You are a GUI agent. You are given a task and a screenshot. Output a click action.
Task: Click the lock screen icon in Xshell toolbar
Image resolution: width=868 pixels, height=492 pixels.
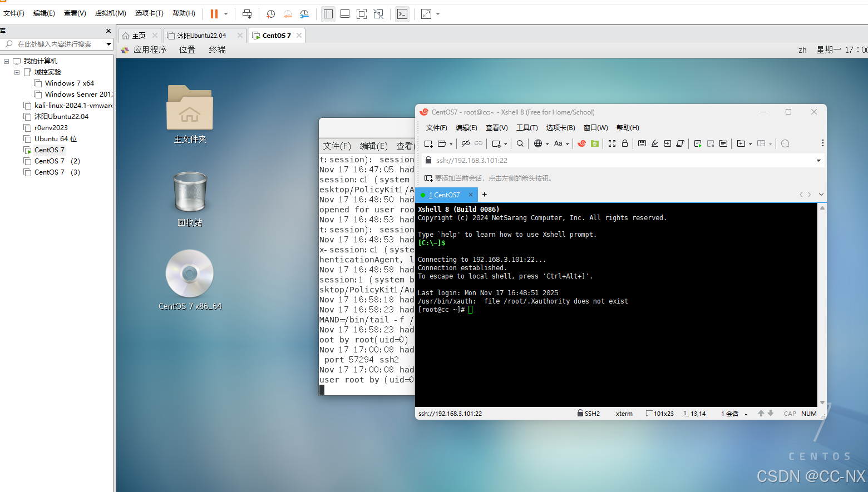pos(625,143)
